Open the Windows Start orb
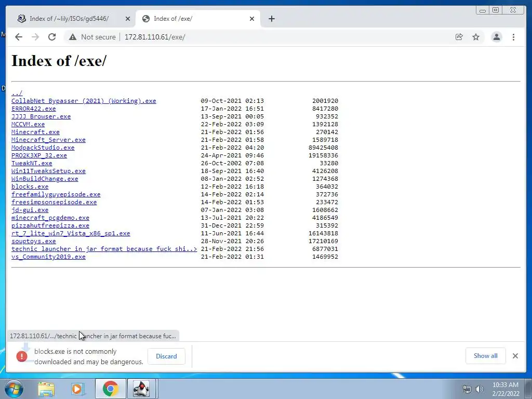Screen dimensions: 532x399 click(x=14, y=389)
